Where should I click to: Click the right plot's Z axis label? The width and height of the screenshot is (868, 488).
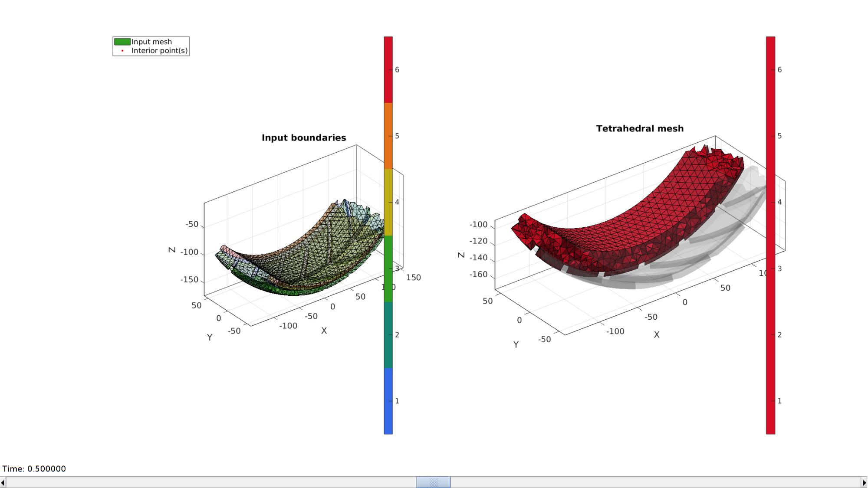tap(461, 255)
